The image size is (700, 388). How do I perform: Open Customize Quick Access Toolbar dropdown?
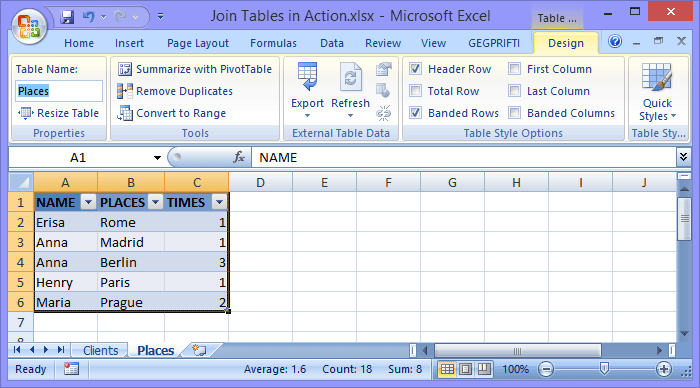coord(160,17)
